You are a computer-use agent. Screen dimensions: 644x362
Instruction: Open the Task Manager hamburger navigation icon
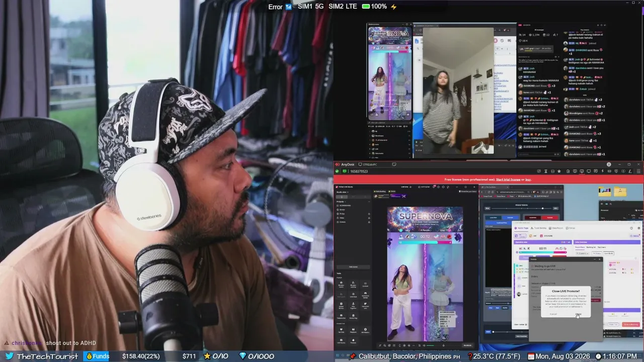[x=602, y=203]
